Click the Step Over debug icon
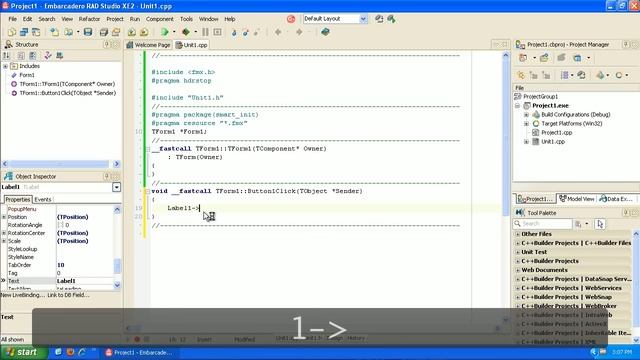Screen dimensions: 640x360 pyautogui.click(x=245, y=32)
